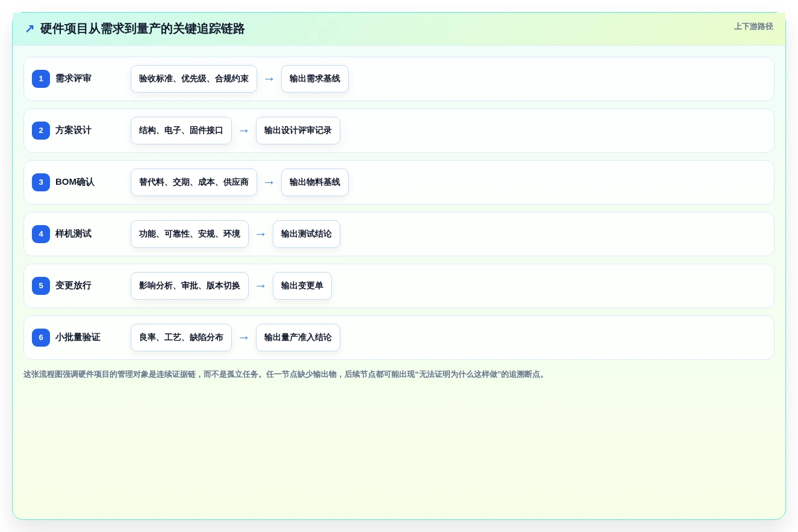This screenshot has height=532, width=798.
Task: Click step badge 1 for 需求评审
Action: click(x=41, y=79)
